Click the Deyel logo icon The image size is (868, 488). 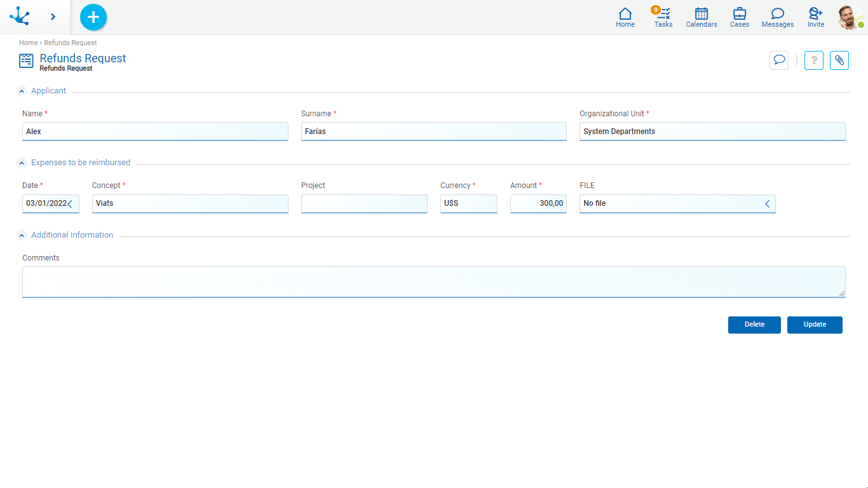[x=20, y=17]
